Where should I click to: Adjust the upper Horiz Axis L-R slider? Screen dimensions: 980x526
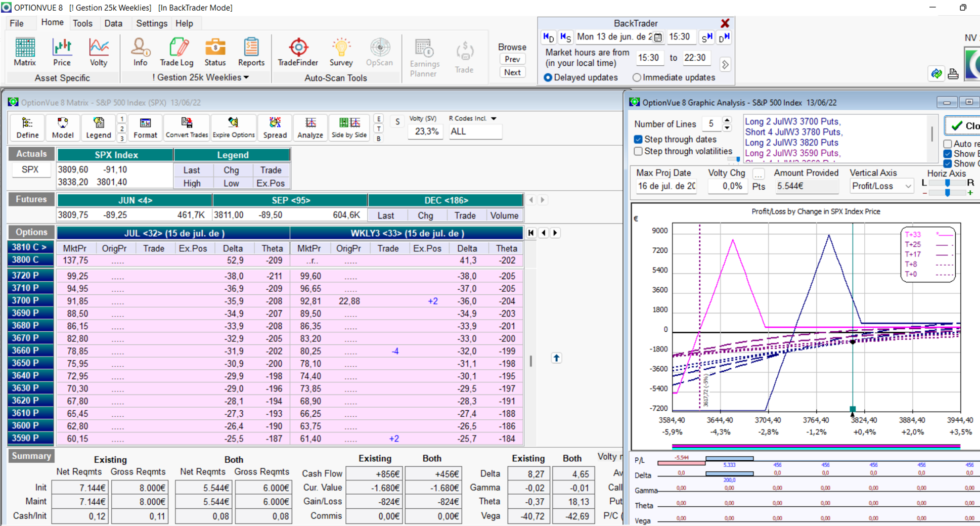(x=947, y=183)
